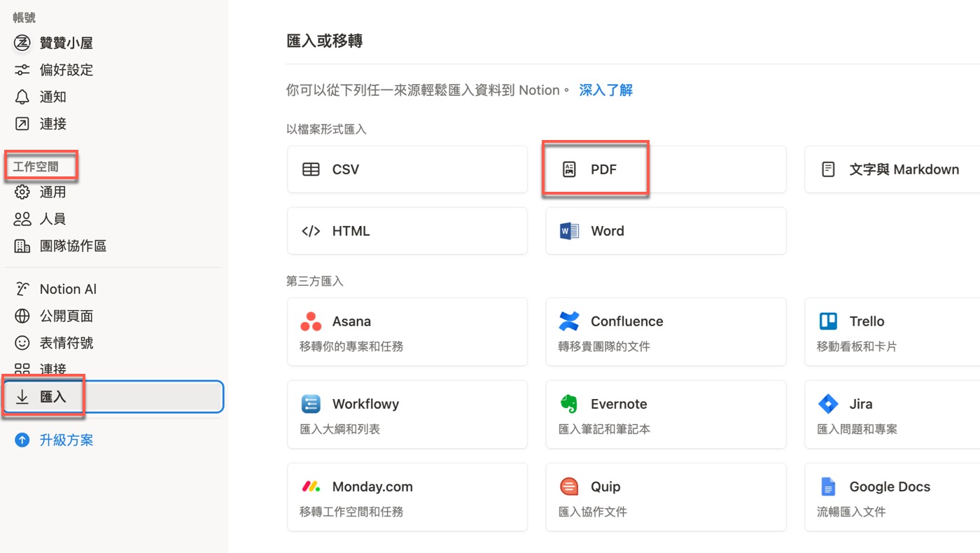The width and height of the screenshot is (980, 553).
Task: Choose the Asana import logo
Action: (x=311, y=321)
